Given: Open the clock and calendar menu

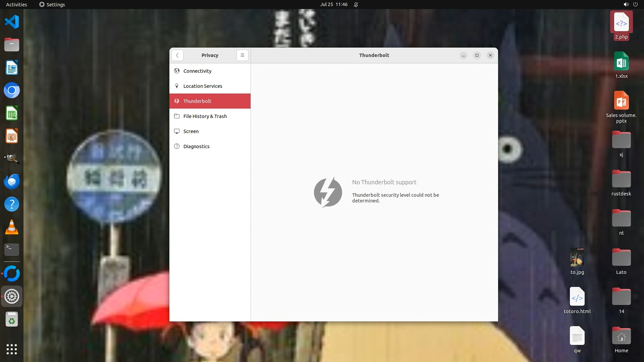Looking at the screenshot, I should coord(333,4).
